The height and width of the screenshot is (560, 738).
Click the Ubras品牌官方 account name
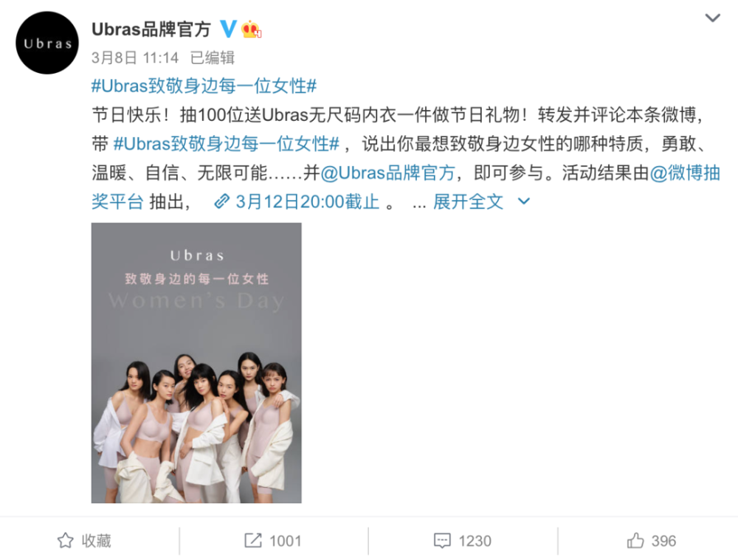coord(151,30)
